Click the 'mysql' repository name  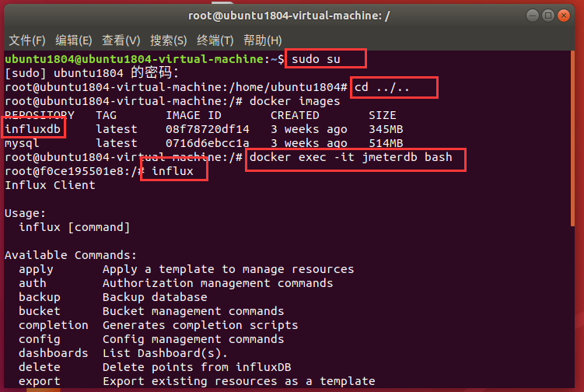[x=22, y=143]
